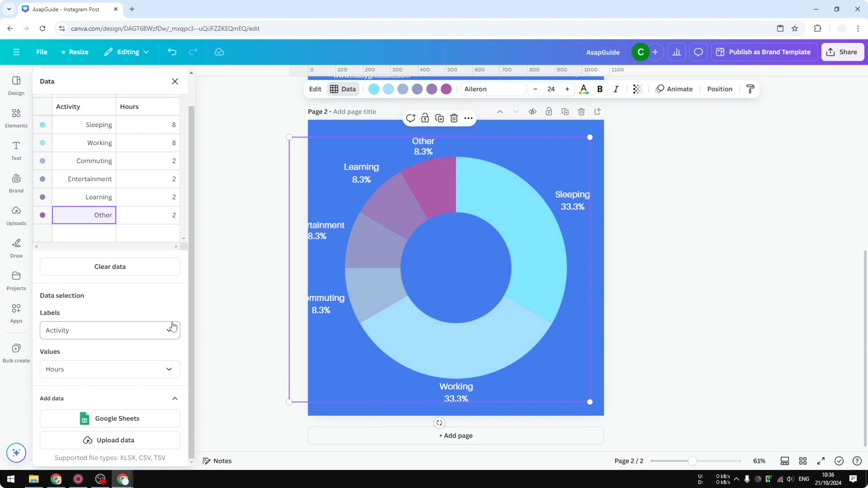Open the Labels dropdown under Data selection
868x488 pixels.
pos(110,330)
